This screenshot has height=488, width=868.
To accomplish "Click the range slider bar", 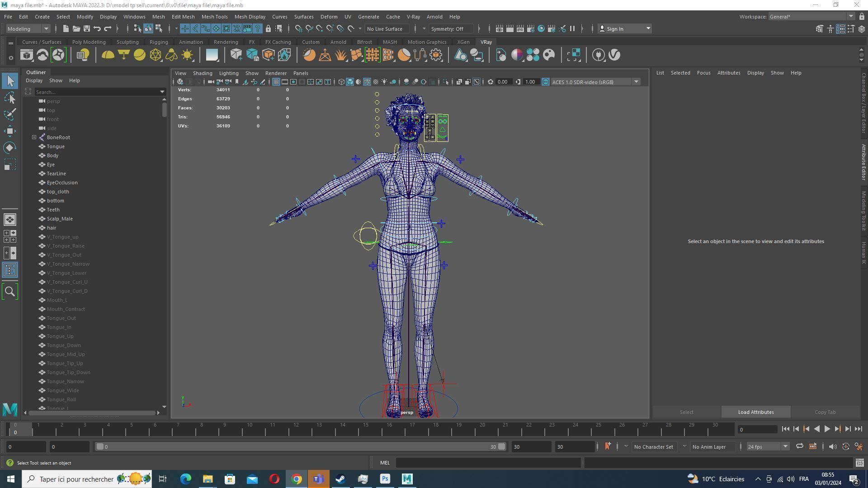I will [x=300, y=447].
